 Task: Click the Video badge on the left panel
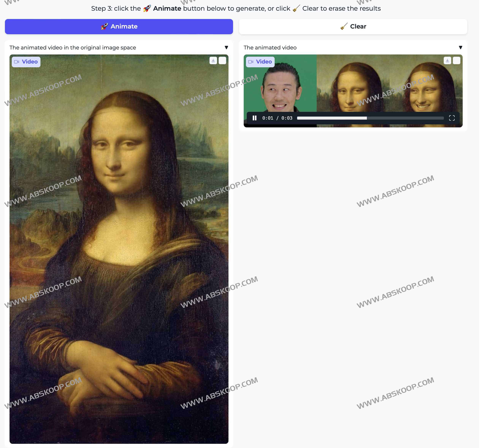(x=26, y=62)
